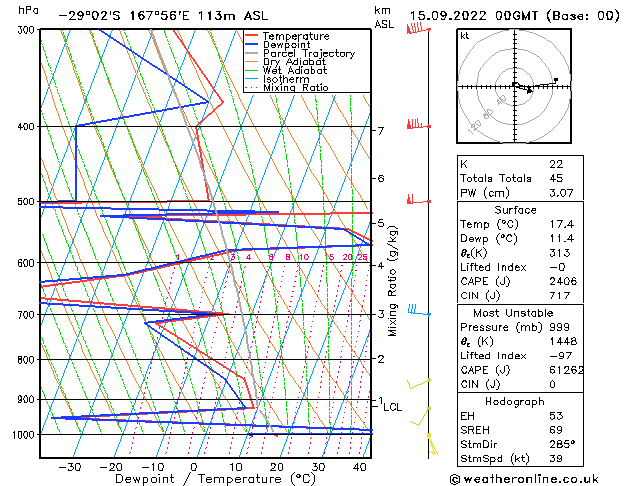Screen dimensions: 629x486
Task: Click the orange Dry Adiabat line sample in the legend
Action: pyautogui.click(x=252, y=61)
